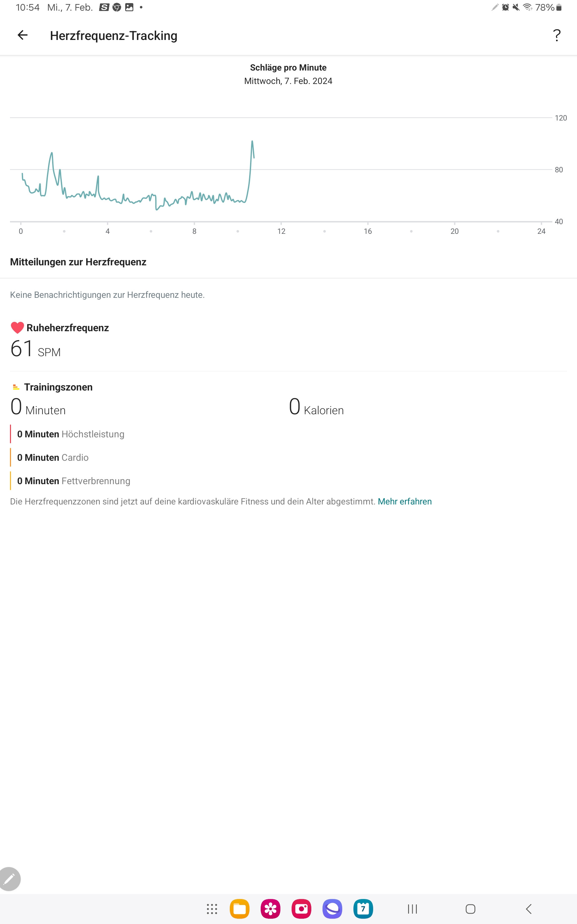
Task: Open help via the question mark icon
Action: tap(557, 36)
